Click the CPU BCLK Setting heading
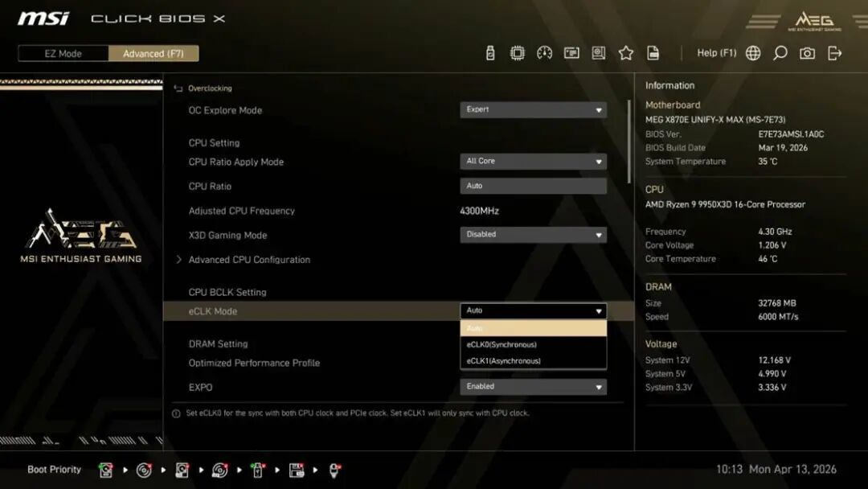Viewport: 868px width, 489px height. coord(227,293)
